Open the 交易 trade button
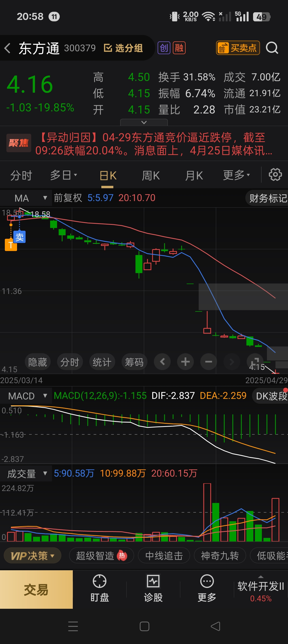288x644 pixels. pyautogui.click(x=36, y=590)
